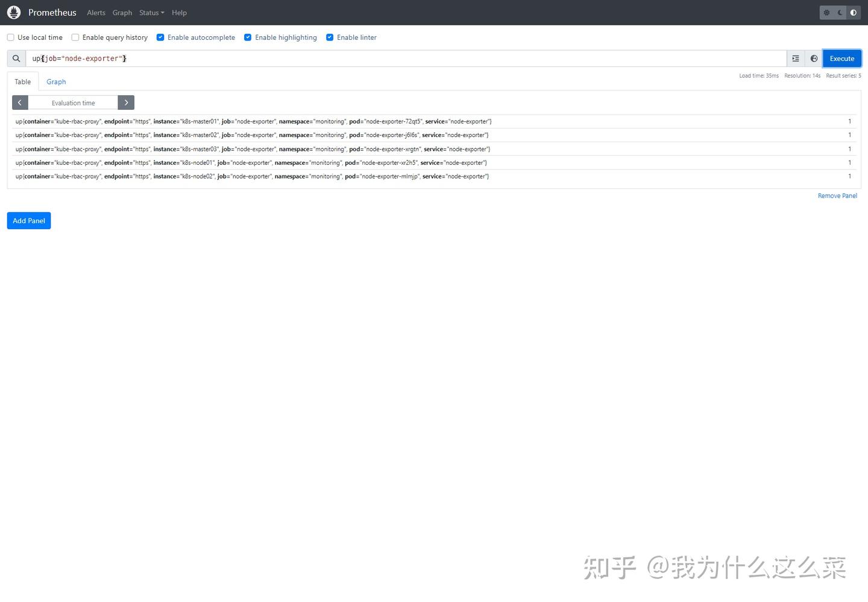The width and height of the screenshot is (868, 602).
Task: Click the Execute button
Action: (841, 58)
